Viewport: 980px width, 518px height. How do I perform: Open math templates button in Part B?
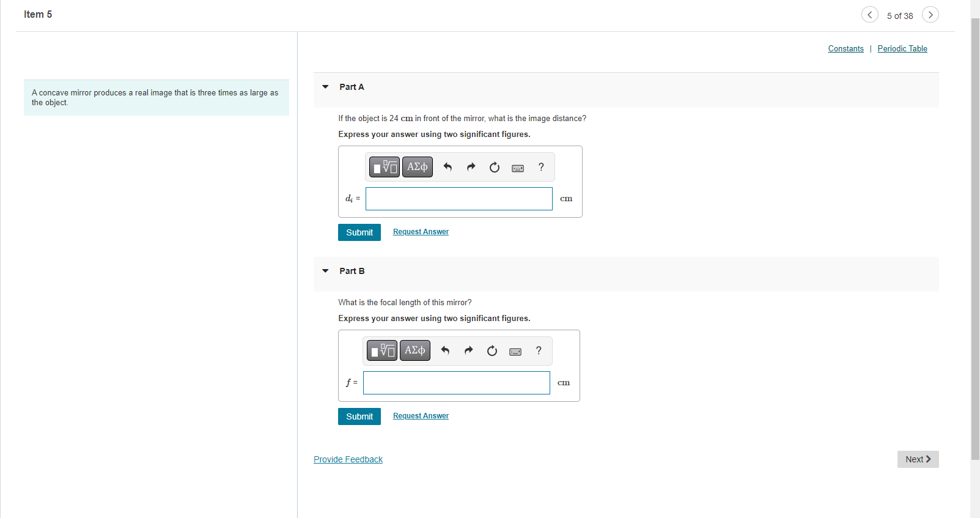pyautogui.click(x=382, y=350)
